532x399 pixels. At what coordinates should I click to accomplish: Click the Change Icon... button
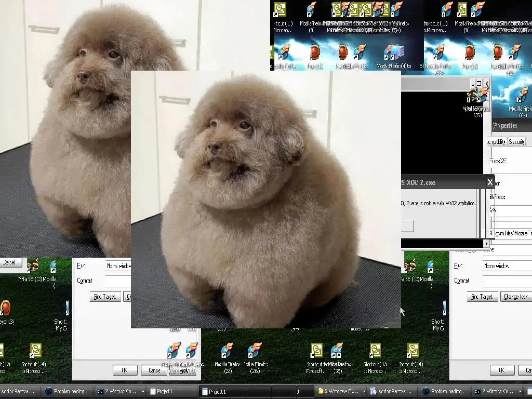point(516,297)
